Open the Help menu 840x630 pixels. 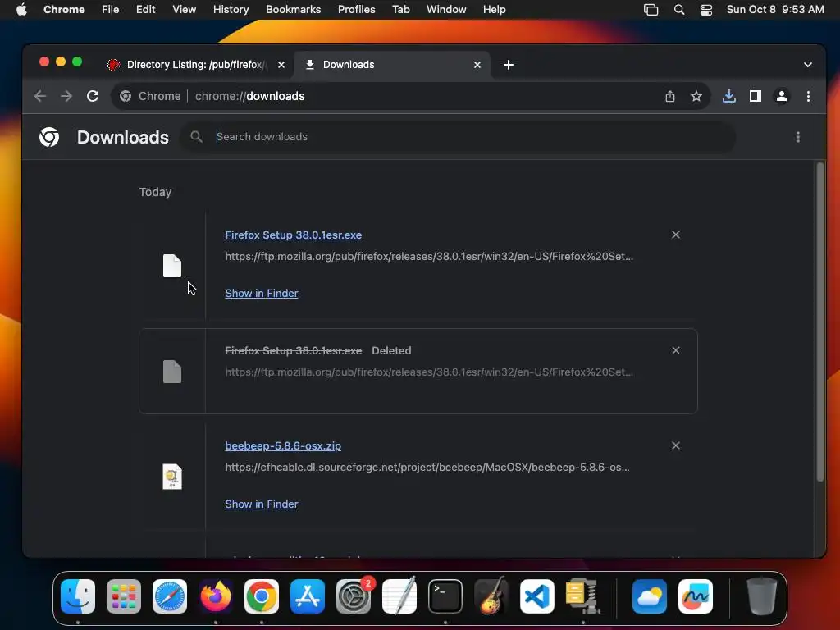pyautogui.click(x=494, y=9)
